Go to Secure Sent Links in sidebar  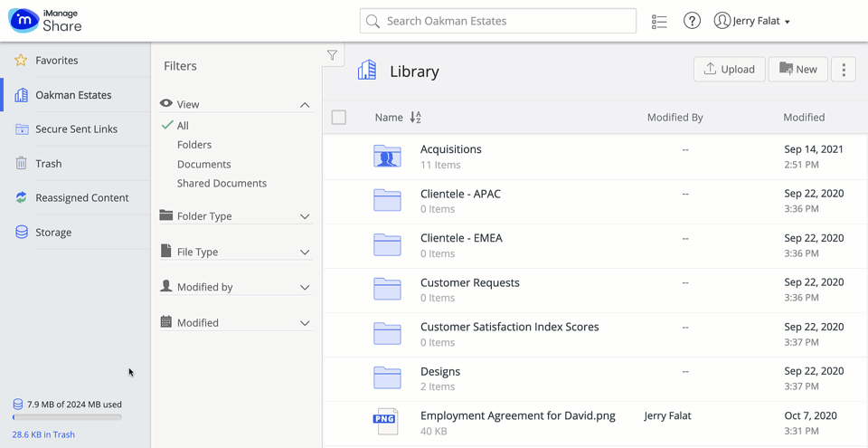[76, 129]
